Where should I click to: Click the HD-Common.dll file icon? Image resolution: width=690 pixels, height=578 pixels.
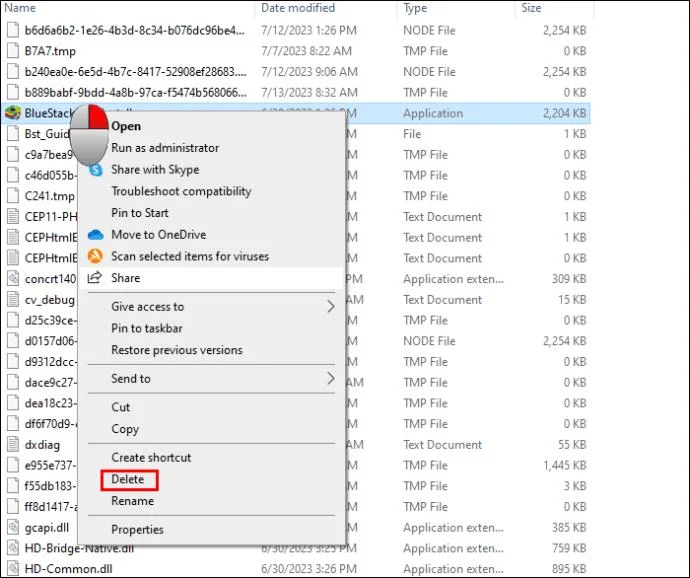point(12,568)
